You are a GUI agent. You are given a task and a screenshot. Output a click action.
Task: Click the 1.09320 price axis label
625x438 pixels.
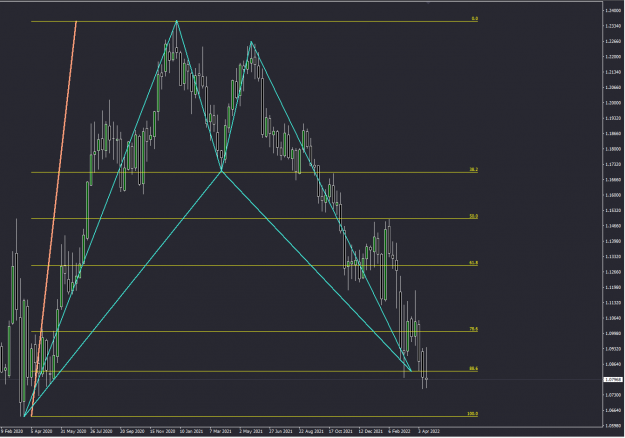[613, 349]
